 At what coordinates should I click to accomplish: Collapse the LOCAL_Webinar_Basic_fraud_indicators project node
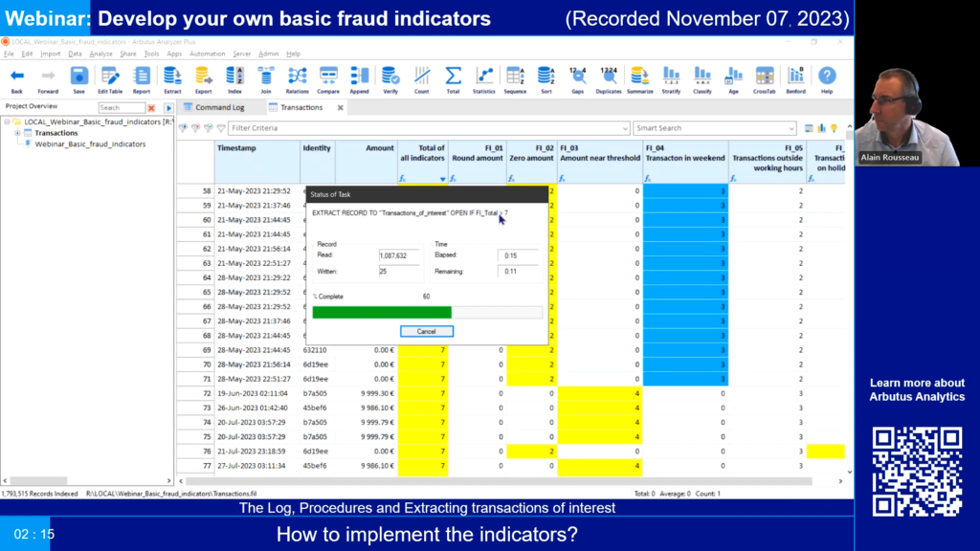[7, 121]
